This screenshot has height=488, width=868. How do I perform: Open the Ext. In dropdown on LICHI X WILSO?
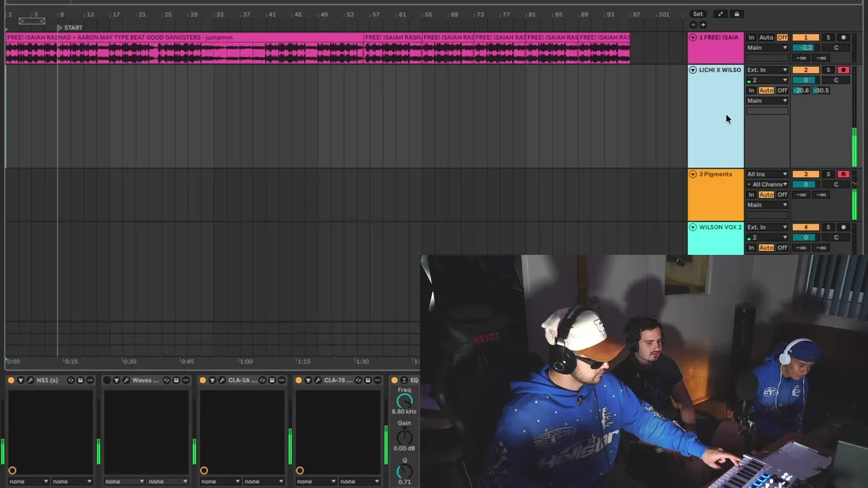[767, 70]
